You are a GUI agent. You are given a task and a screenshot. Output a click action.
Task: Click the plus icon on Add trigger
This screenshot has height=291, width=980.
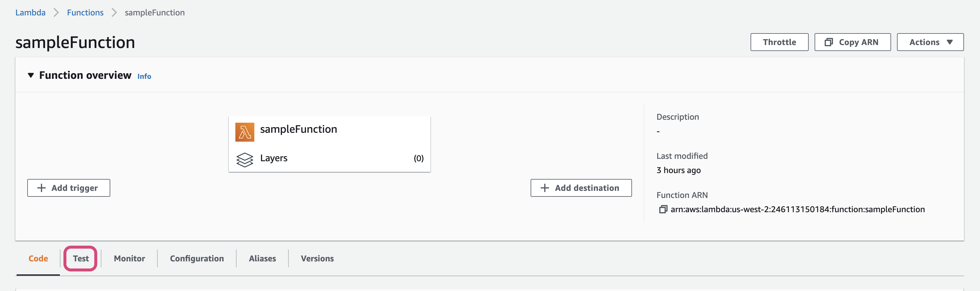pos(42,188)
